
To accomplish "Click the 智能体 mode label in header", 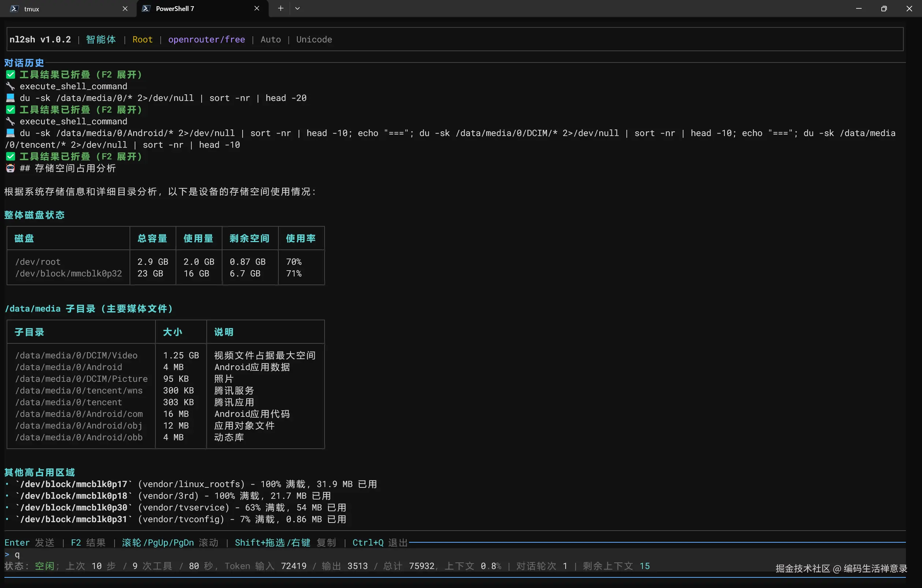I will point(101,39).
